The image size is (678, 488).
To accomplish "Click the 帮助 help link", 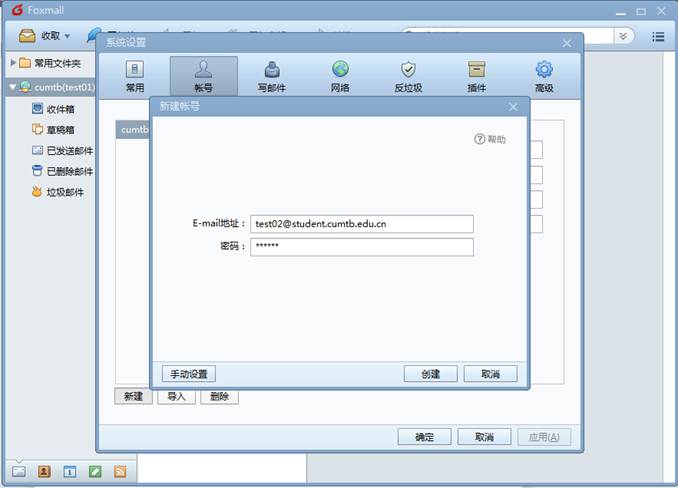I will click(490, 139).
